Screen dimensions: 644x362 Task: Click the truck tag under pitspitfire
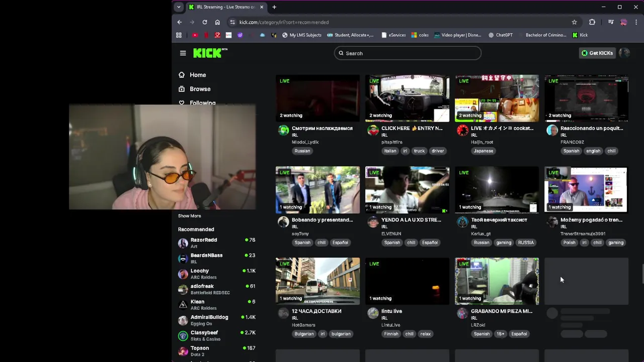420,151
